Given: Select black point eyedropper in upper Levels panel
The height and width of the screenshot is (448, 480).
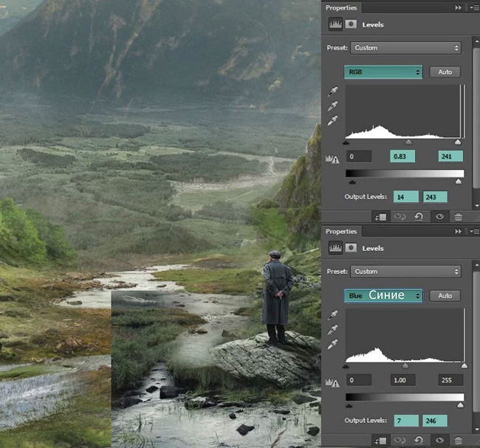Looking at the screenshot, I should pos(332,92).
